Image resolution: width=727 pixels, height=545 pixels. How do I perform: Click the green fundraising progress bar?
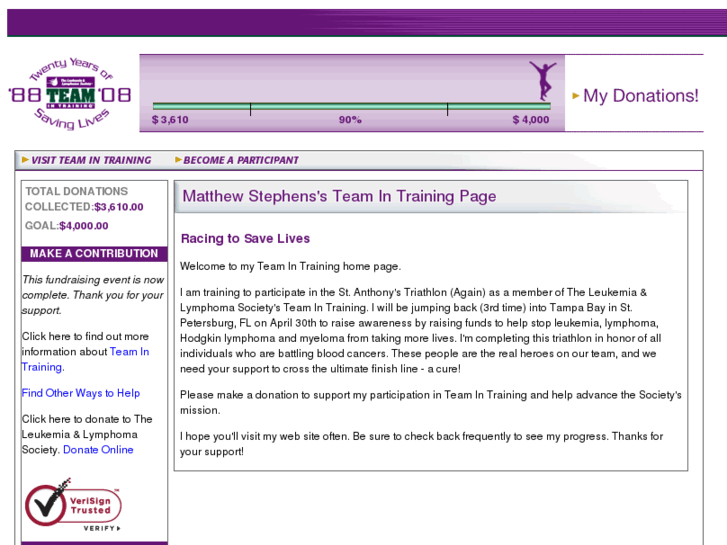tap(351, 106)
